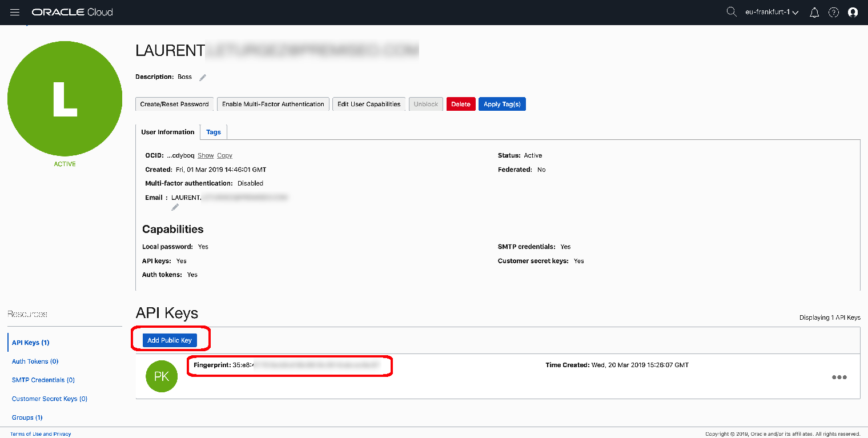Switch to the Tags tab
This screenshot has height=438, width=868.
[x=214, y=132]
